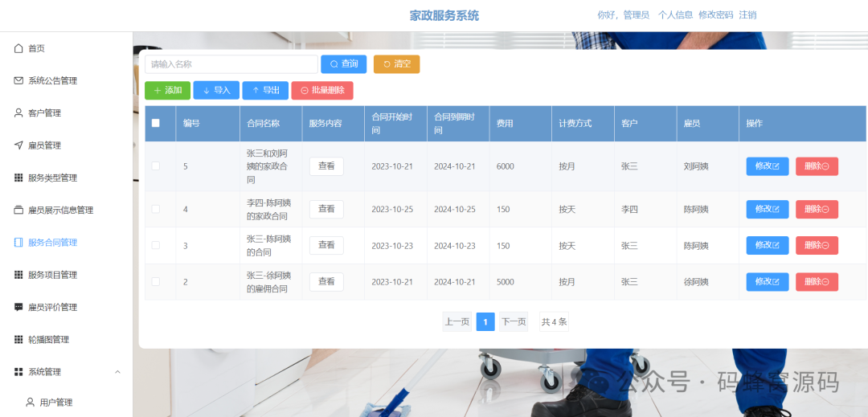Screen dimensions: 868x417
Task: Click 查看 for 张三-徐阿姨的雇佣合同
Action: (x=326, y=281)
